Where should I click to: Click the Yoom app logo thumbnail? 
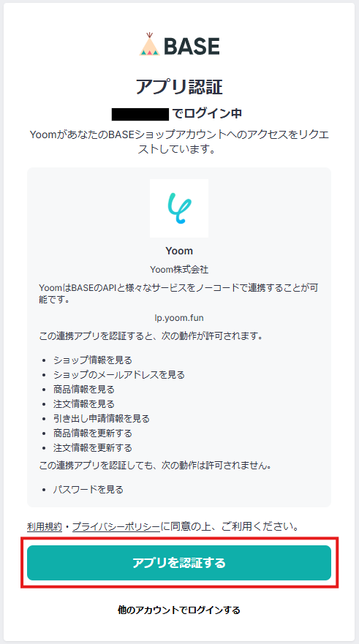click(x=179, y=208)
